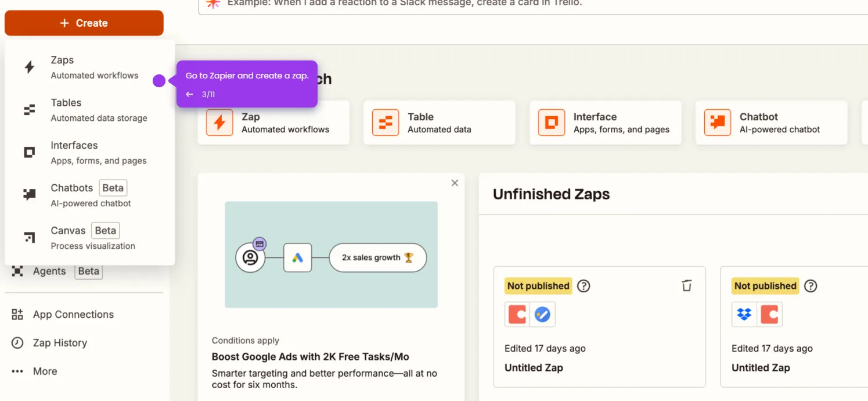Open the Chatbot AI-powered chatbot card

coord(772,123)
